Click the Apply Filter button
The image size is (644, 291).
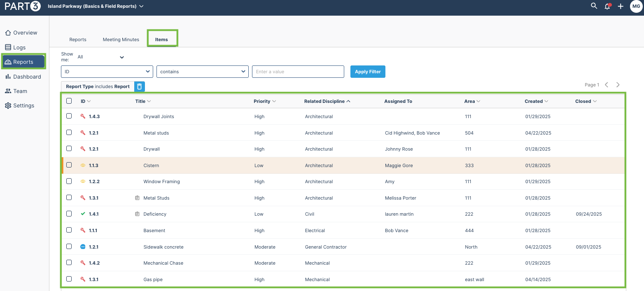[x=368, y=72]
